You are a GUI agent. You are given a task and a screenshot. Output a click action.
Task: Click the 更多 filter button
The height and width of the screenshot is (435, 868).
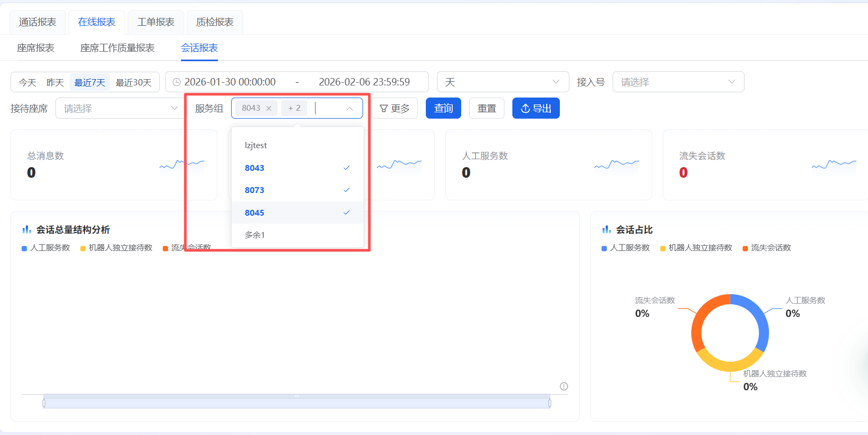coord(395,108)
